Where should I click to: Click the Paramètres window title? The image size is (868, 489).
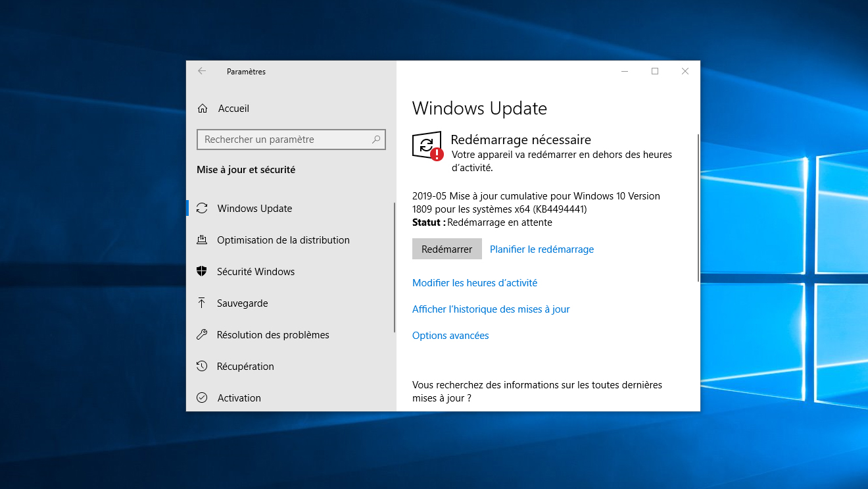246,72
